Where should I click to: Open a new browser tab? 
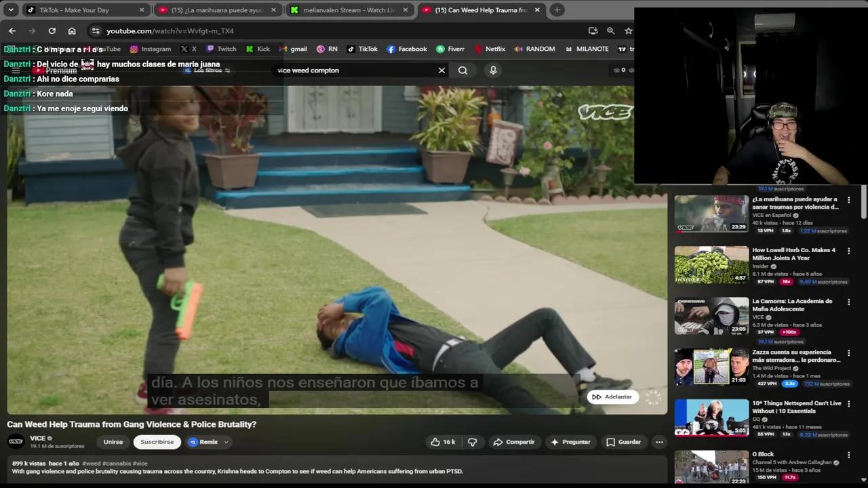(x=557, y=10)
